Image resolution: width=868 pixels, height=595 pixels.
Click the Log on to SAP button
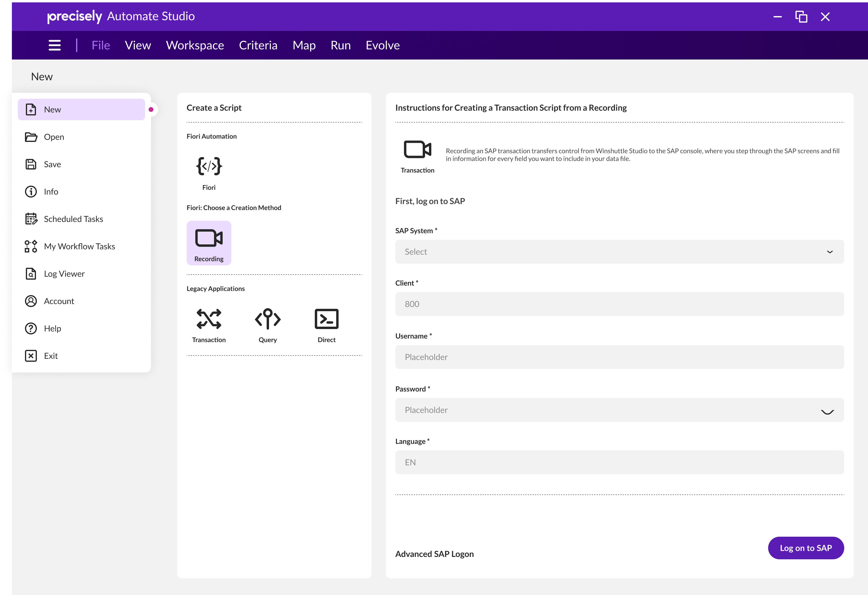coord(806,548)
